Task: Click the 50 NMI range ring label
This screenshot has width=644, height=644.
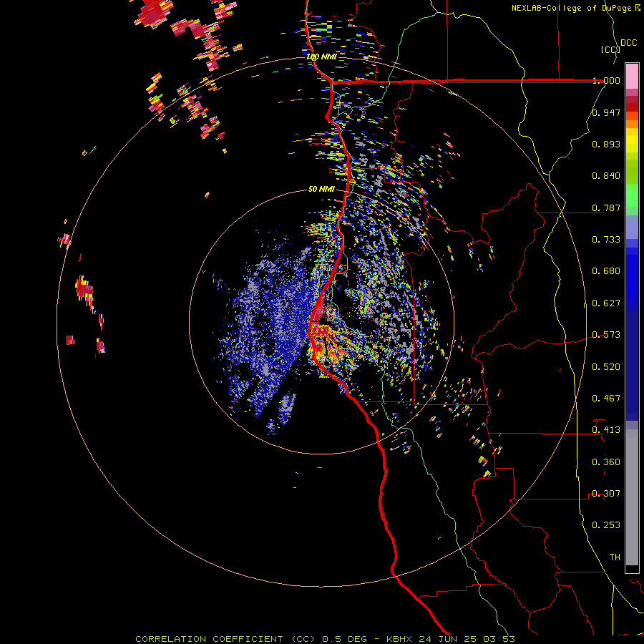Action: tap(321, 189)
